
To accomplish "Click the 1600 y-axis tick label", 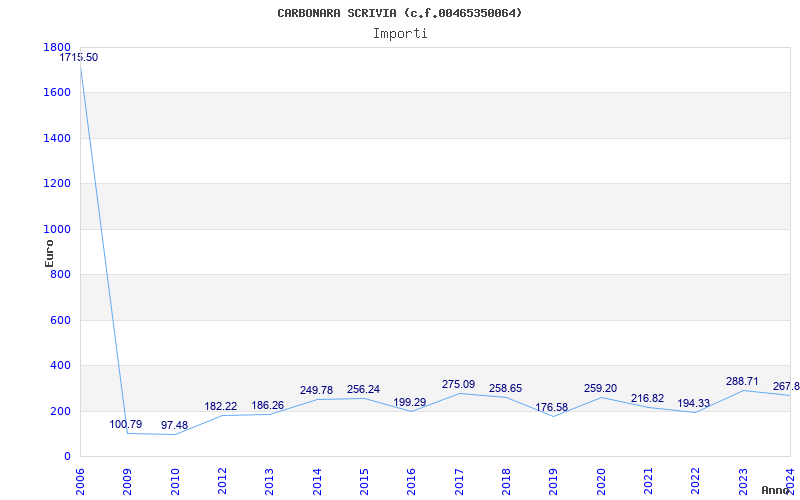I will coord(57,93).
